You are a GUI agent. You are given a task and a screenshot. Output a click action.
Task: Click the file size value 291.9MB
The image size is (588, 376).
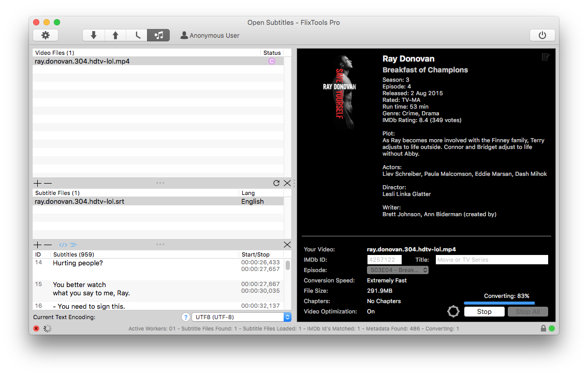[379, 291]
